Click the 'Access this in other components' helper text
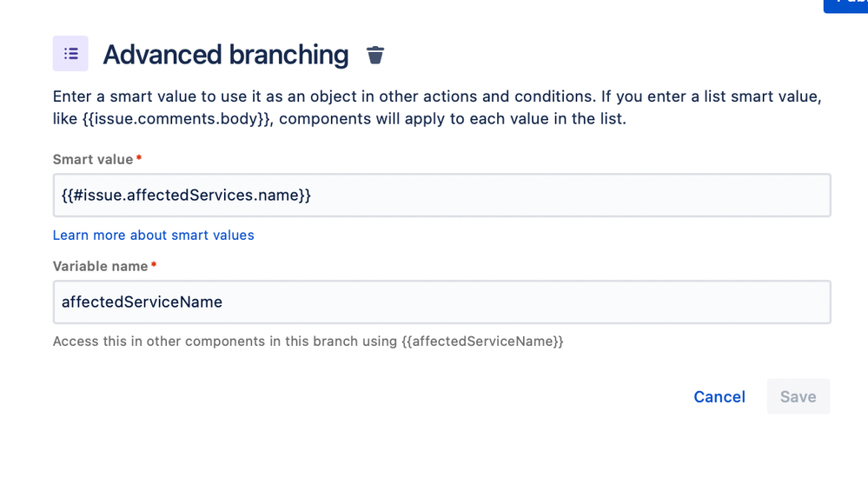The width and height of the screenshot is (868, 478). [x=308, y=342]
